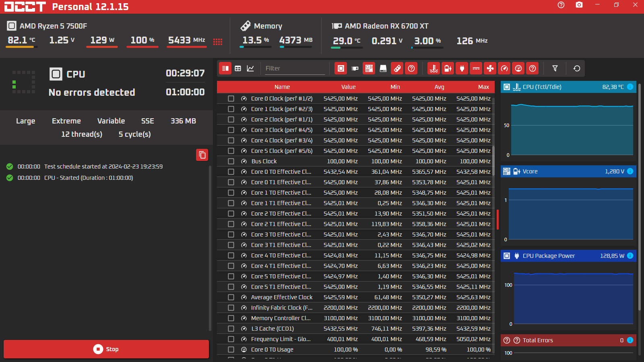This screenshot has width=644, height=362.
Task: Toggle the fan sensor type filter
Action: [x=490, y=68]
